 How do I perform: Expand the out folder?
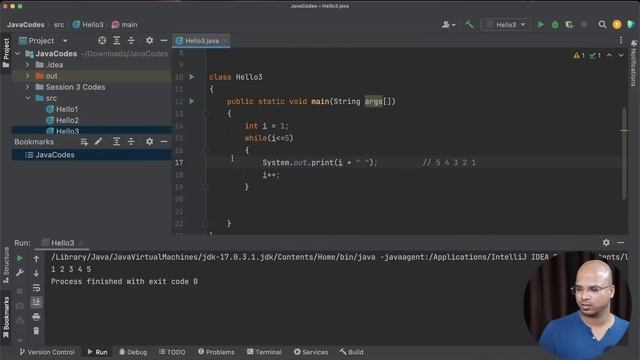point(27,76)
